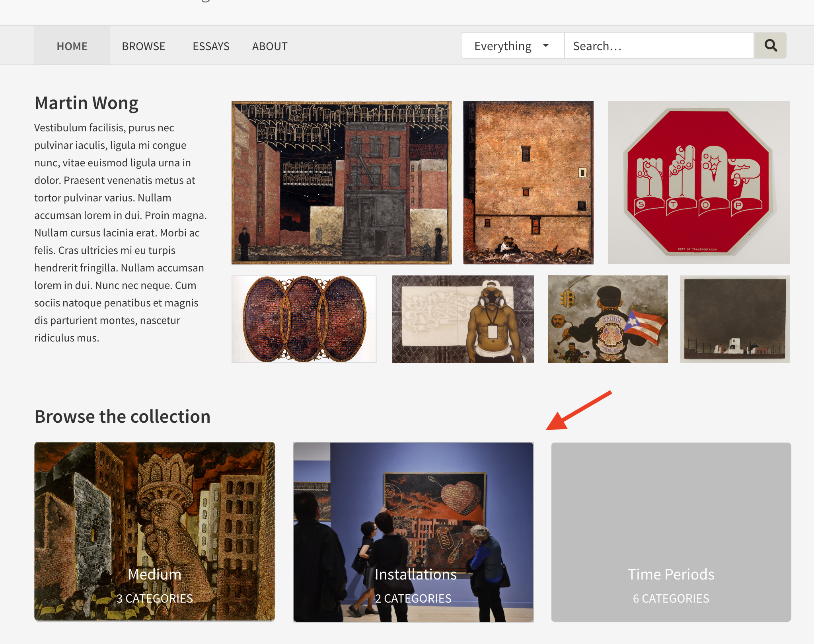Screen dimensions: 814x644
Task: Click the Browse the collection heading
Action: (123, 416)
